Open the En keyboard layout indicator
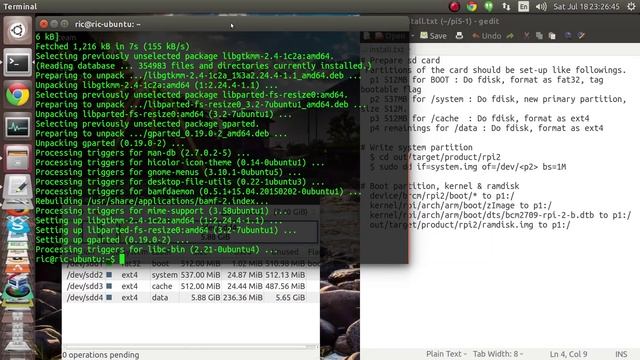This screenshot has height=360, width=640. (x=523, y=6)
